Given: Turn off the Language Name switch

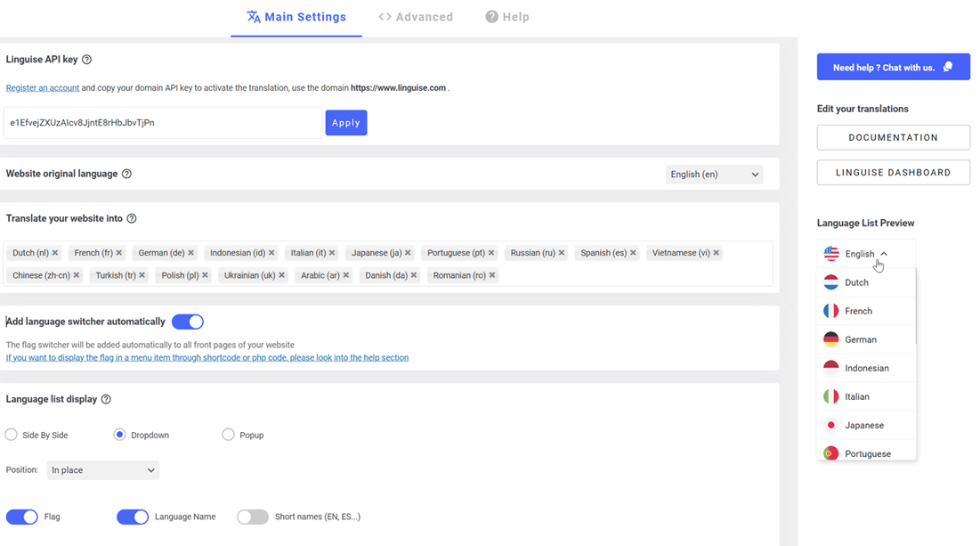Looking at the screenshot, I should 133,517.
